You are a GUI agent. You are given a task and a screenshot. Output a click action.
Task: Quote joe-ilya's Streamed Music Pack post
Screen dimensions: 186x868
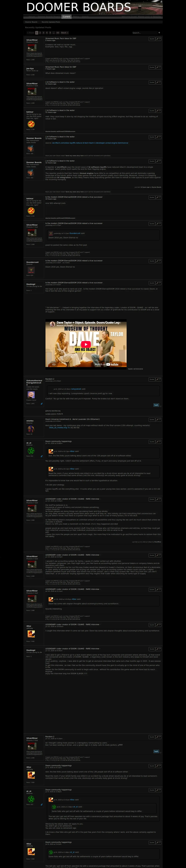click(152, 67)
